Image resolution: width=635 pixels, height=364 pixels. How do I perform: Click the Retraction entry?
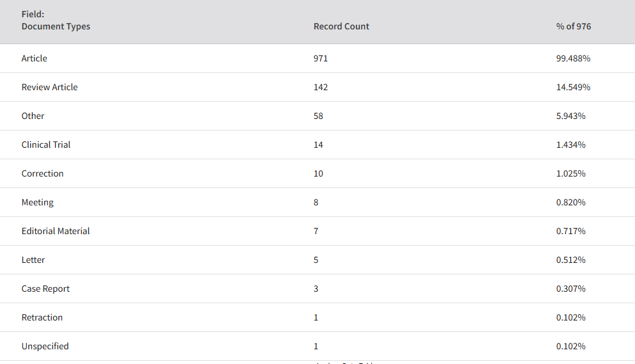[x=42, y=317]
